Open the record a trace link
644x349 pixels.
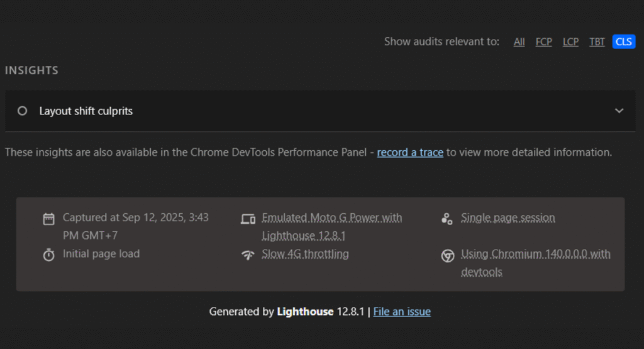click(x=410, y=152)
